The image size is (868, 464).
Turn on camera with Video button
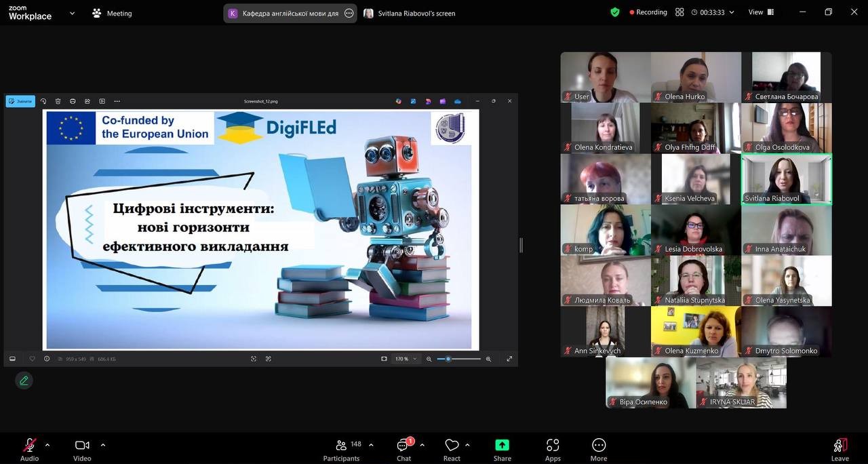[x=82, y=449]
